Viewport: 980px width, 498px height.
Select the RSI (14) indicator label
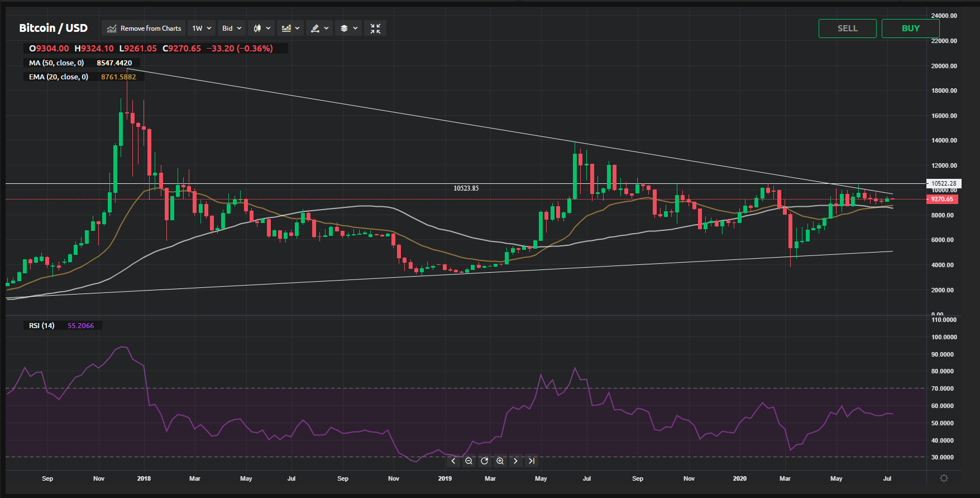pyautogui.click(x=42, y=326)
